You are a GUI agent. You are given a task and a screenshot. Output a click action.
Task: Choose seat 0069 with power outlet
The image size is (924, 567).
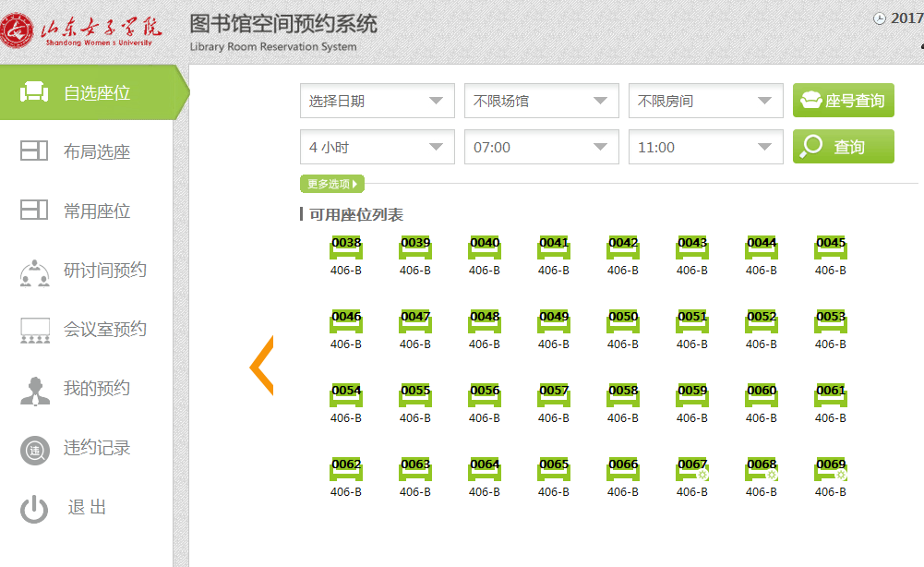[831, 469]
